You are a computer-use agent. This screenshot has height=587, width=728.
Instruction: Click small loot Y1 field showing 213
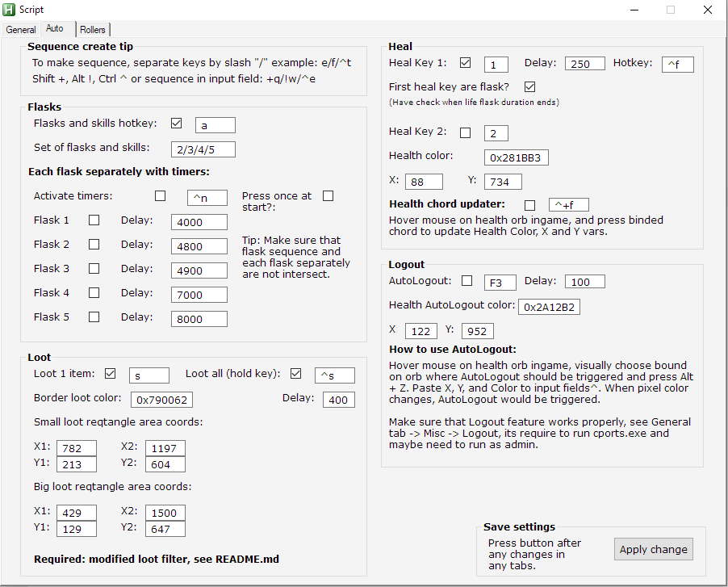77,464
